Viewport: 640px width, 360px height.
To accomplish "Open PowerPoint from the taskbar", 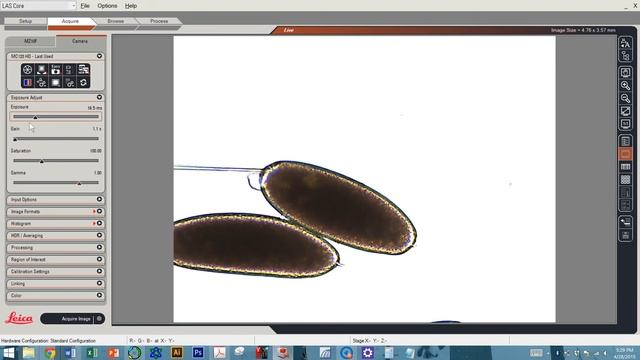I will (x=113, y=353).
